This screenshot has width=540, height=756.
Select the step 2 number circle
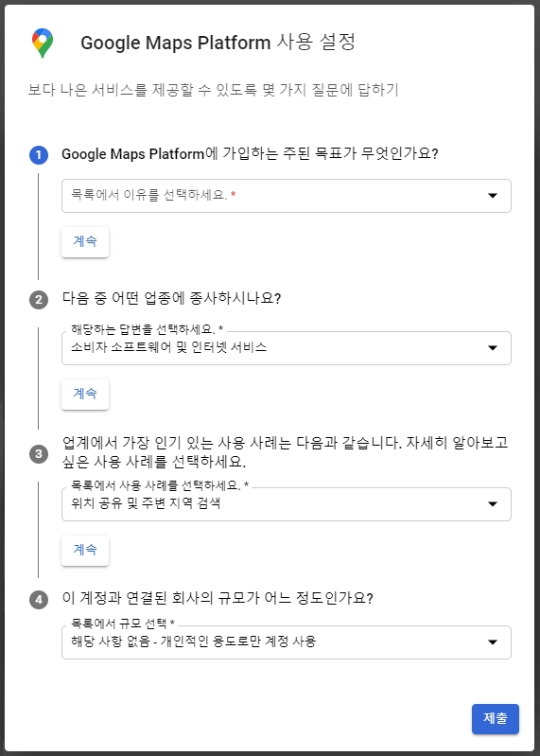(x=39, y=300)
